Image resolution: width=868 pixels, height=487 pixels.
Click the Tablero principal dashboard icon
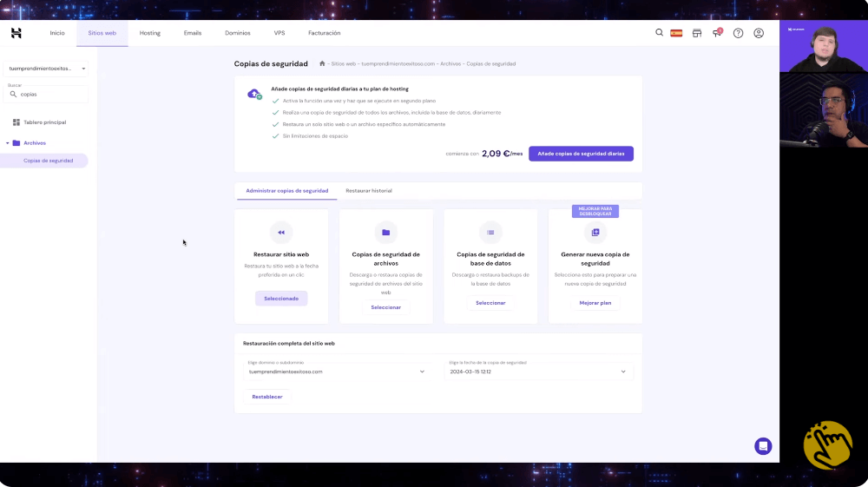16,122
